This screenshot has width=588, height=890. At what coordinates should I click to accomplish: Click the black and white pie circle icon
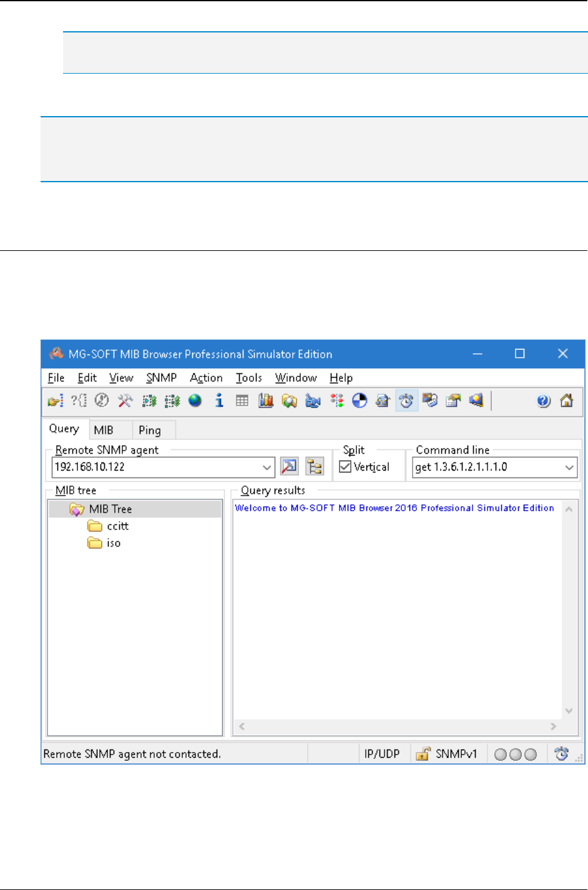click(x=360, y=401)
